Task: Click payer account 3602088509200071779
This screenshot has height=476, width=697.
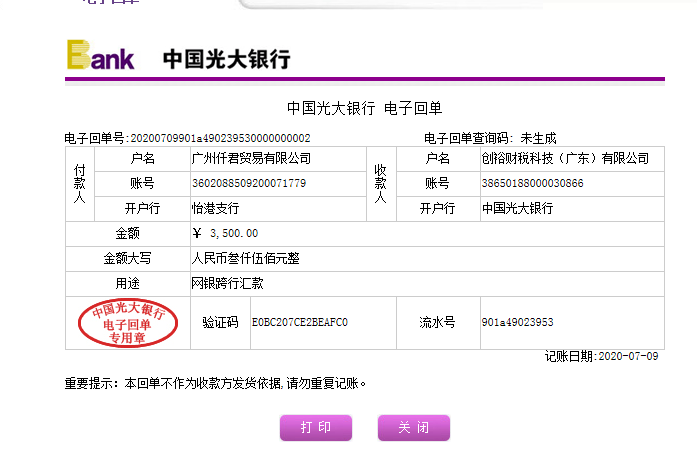Action: [x=249, y=183]
